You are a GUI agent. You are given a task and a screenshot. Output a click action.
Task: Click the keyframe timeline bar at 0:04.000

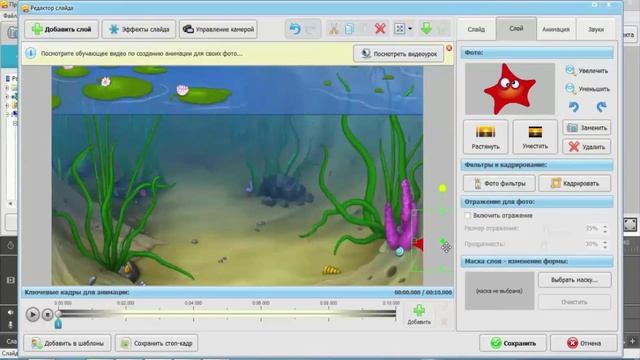(x=193, y=313)
